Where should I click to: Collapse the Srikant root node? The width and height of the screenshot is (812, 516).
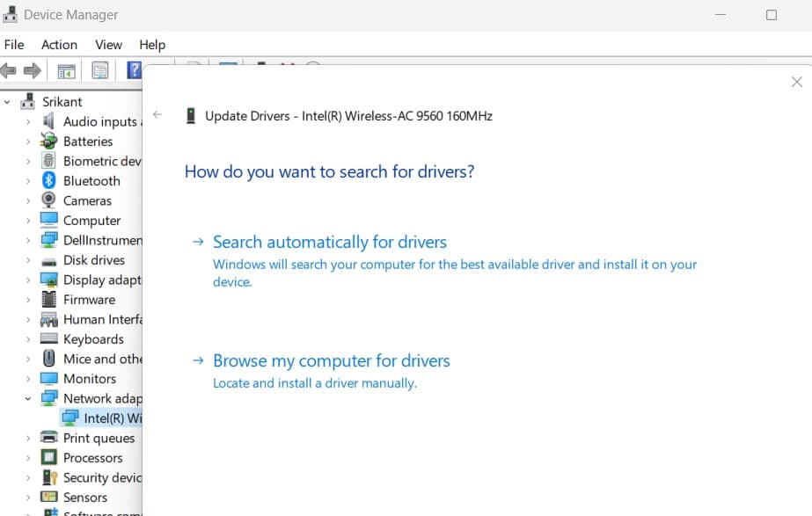[x=7, y=102]
